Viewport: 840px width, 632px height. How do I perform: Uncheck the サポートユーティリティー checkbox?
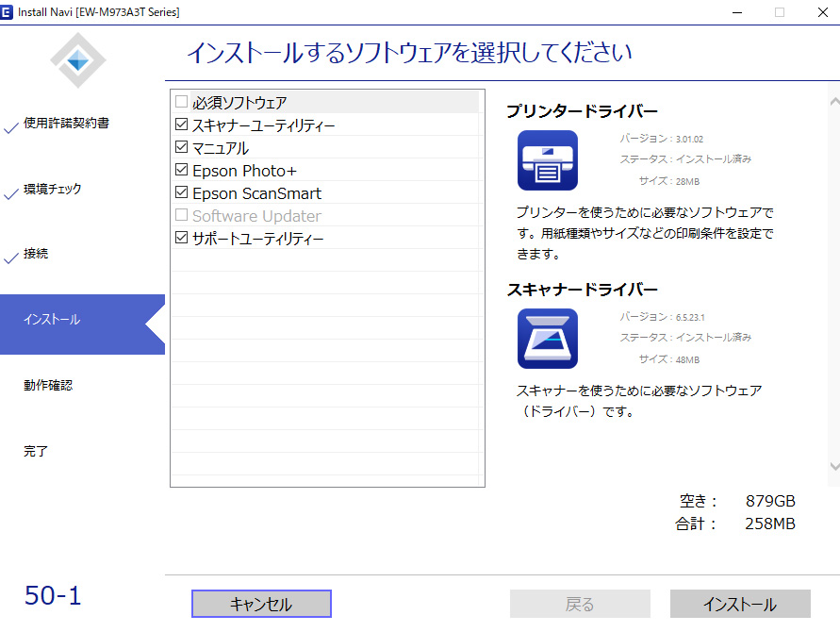pos(182,239)
